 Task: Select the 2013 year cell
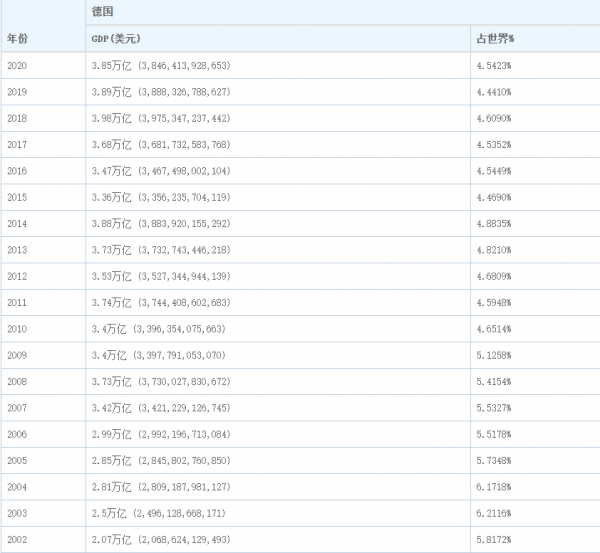17,250
